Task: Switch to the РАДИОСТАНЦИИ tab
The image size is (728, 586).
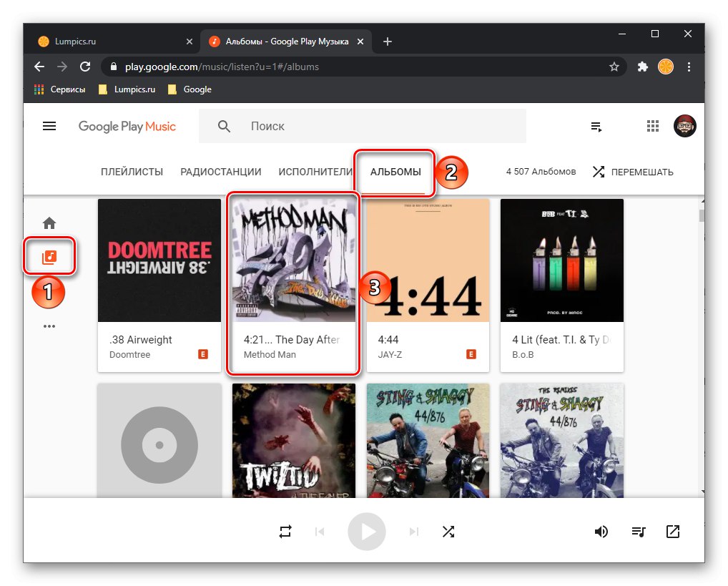Action: [x=220, y=172]
